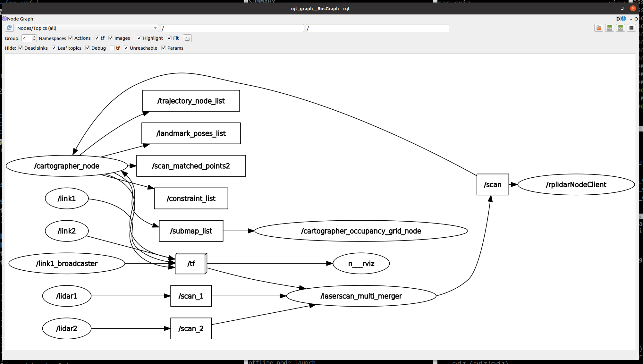Select the /landmark_poses_list topic box
The width and height of the screenshot is (643, 364).
tap(191, 133)
